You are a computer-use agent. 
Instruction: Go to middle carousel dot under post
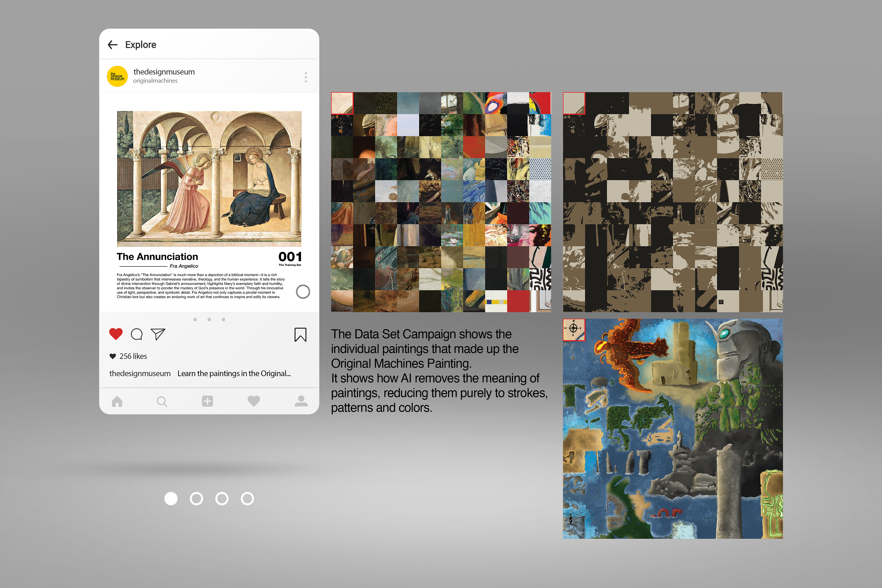coord(209,319)
